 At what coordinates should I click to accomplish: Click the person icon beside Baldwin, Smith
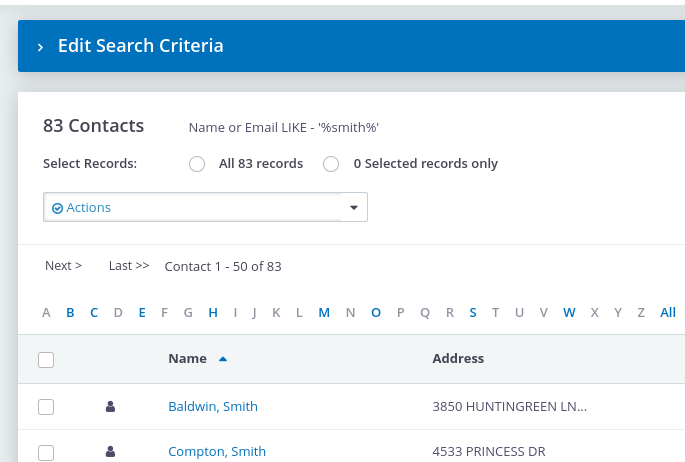[111, 407]
